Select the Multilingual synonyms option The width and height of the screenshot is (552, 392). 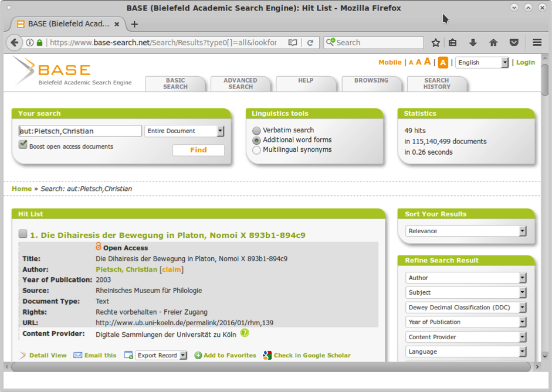tap(256, 150)
